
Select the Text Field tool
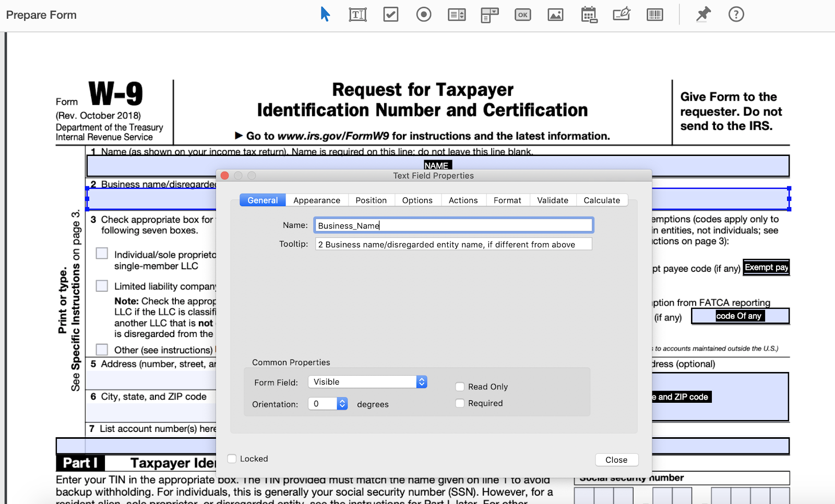(x=357, y=14)
